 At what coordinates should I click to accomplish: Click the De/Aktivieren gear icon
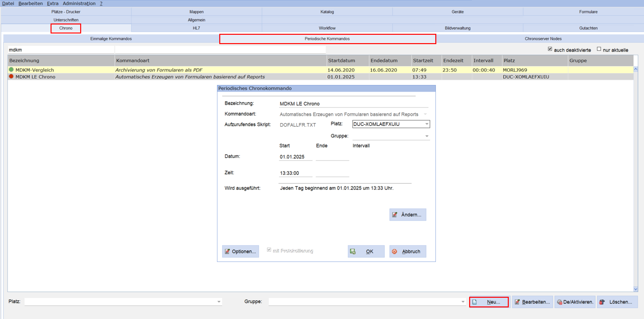pos(560,302)
